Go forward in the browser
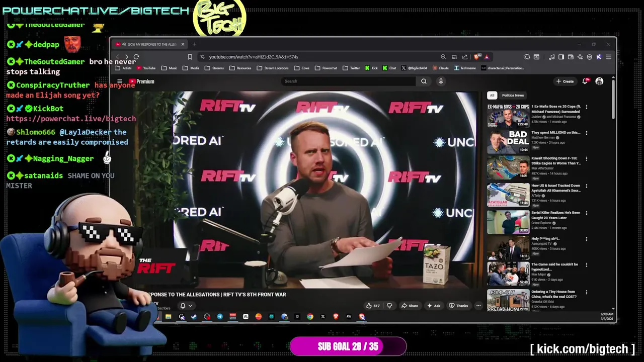 pos(127,57)
